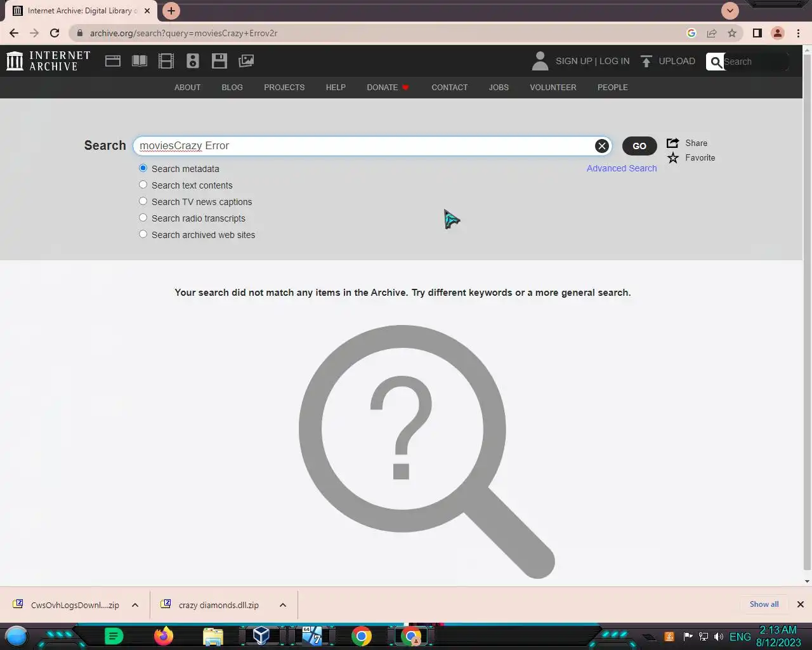
Task: Select Search archived web sites option
Action: pos(143,234)
